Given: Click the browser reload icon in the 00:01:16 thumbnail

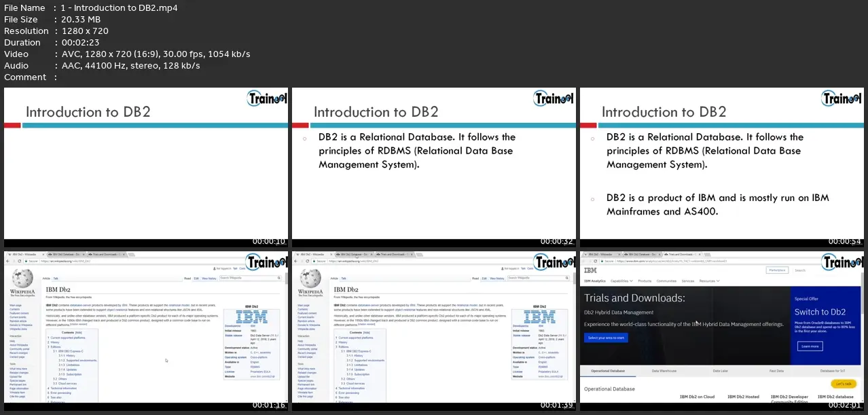Looking at the screenshot, I should [19, 261].
